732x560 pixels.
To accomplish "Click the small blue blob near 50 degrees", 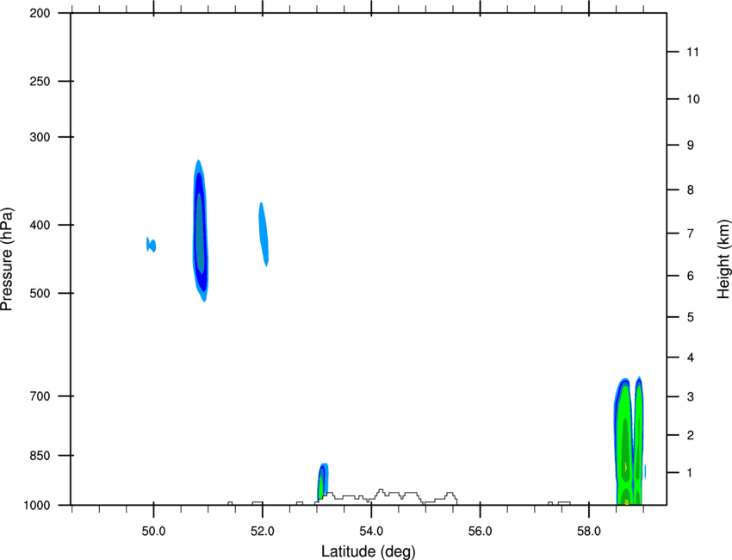I will coord(152,245).
